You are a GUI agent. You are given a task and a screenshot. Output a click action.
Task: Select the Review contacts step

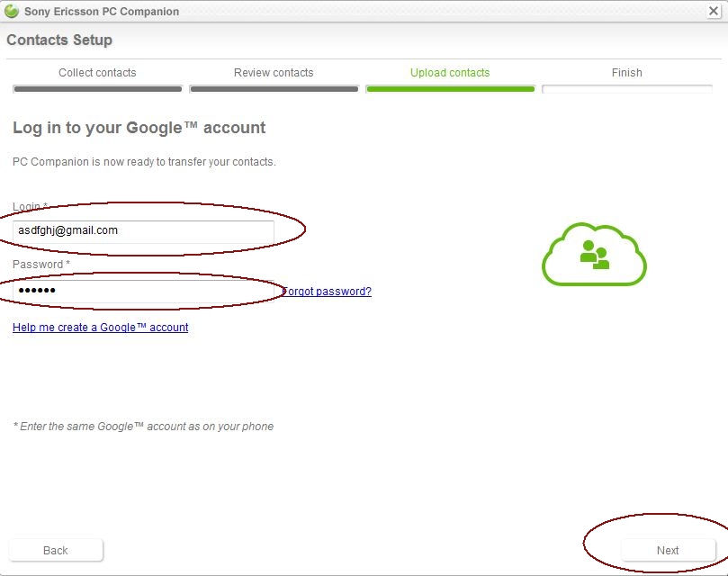point(274,73)
